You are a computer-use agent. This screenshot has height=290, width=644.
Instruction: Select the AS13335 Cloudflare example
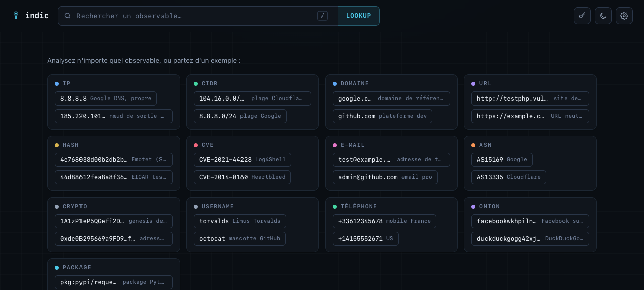click(509, 177)
